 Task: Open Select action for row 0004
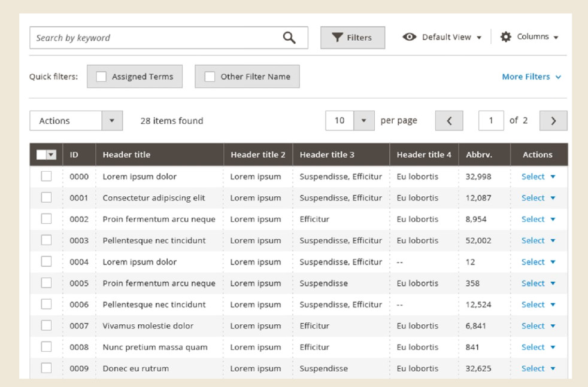(x=538, y=262)
